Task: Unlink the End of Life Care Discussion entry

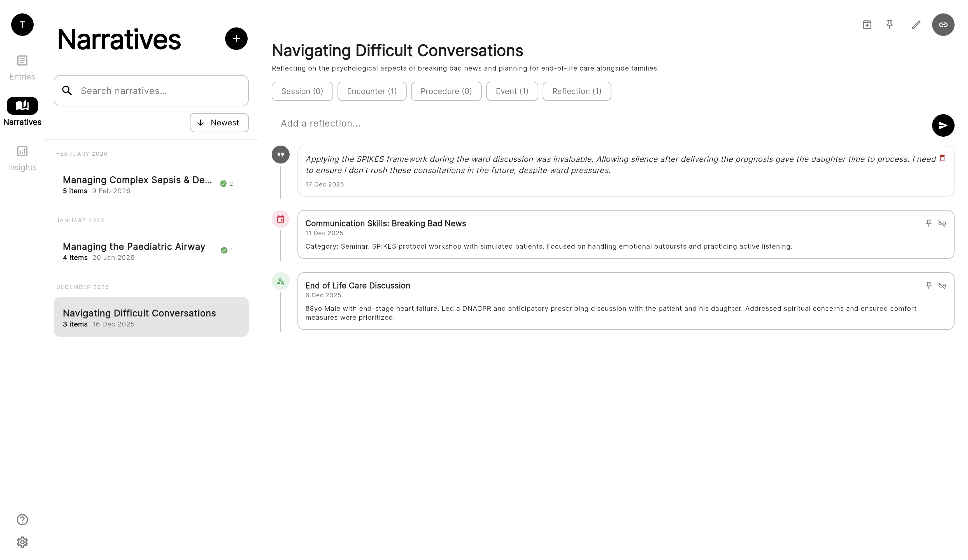Action: pos(942,286)
